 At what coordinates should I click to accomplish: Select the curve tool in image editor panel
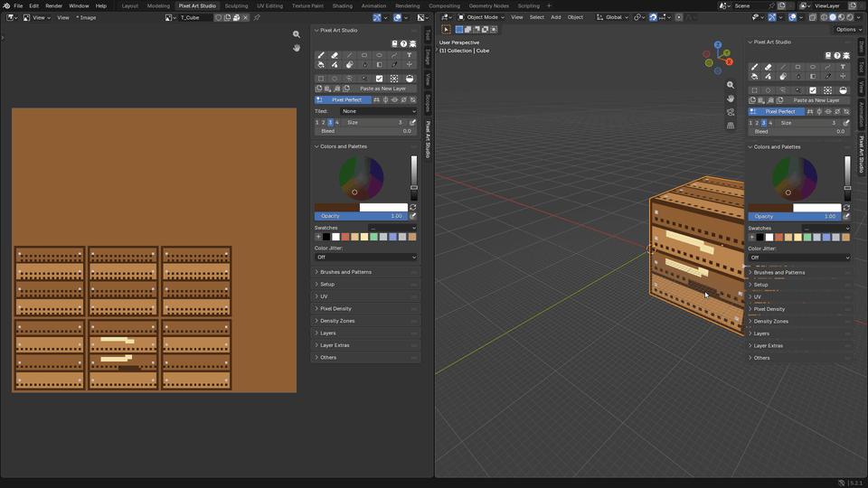(x=394, y=55)
